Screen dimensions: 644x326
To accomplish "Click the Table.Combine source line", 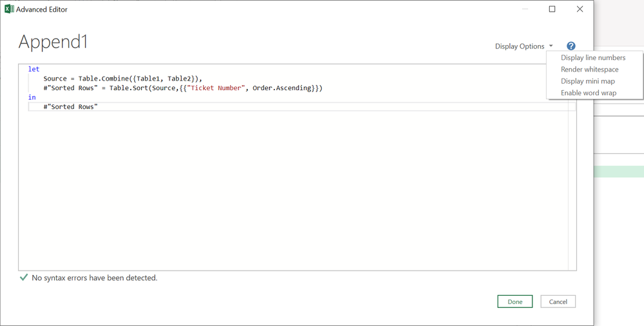I will point(122,79).
